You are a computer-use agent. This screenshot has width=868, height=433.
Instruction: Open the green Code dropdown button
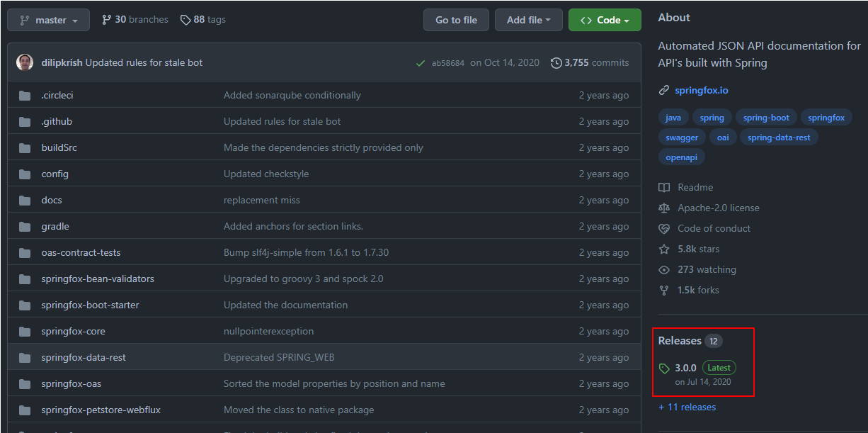[x=605, y=20]
